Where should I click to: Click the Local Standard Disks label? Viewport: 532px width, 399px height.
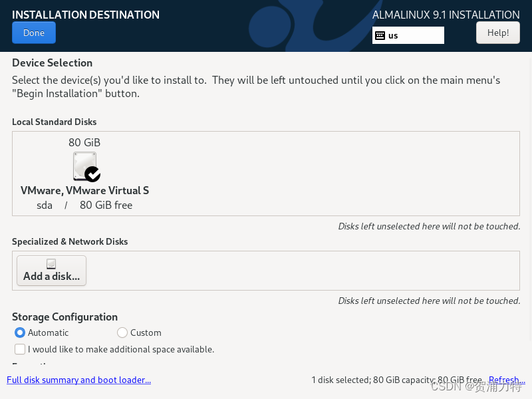tap(55, 122)
